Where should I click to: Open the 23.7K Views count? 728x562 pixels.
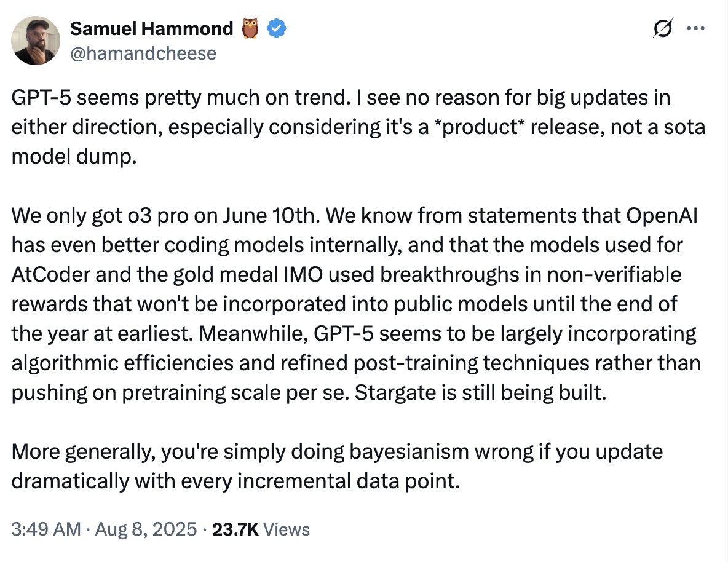261,529
